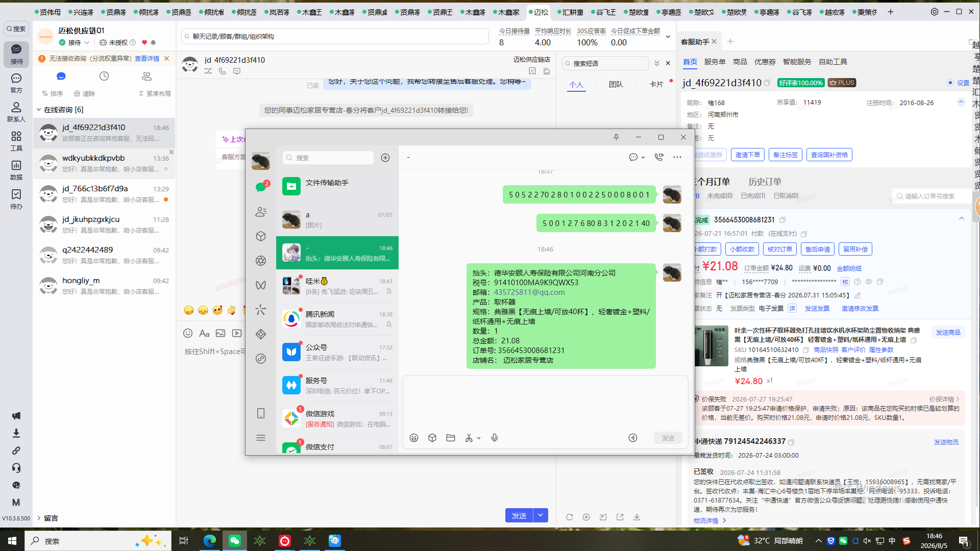Switch to the 服务单 tab

coord(715,62)
